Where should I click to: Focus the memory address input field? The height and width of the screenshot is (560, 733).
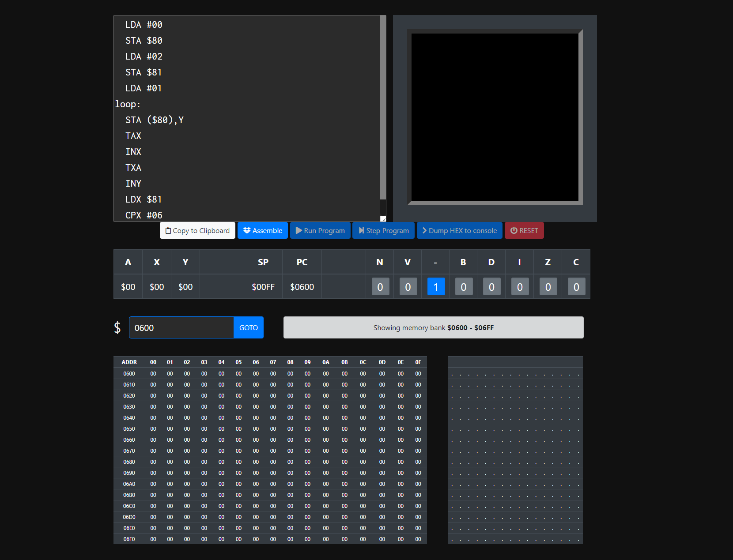(181, 327)
